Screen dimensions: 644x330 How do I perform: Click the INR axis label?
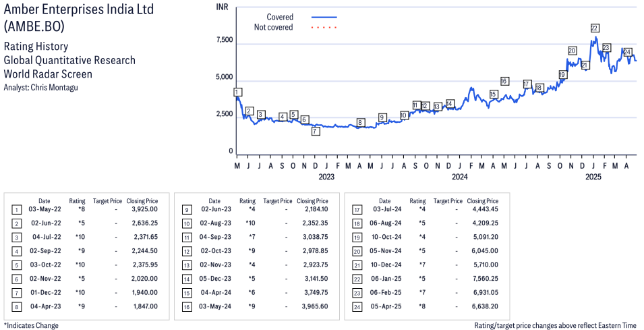tap(222, 7)
